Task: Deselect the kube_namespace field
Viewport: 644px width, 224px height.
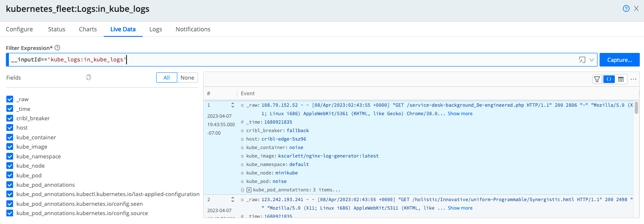Action: point(10,156)
